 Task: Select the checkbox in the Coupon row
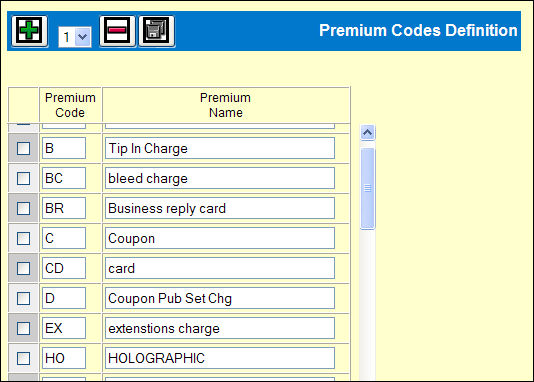pos(23,238)
